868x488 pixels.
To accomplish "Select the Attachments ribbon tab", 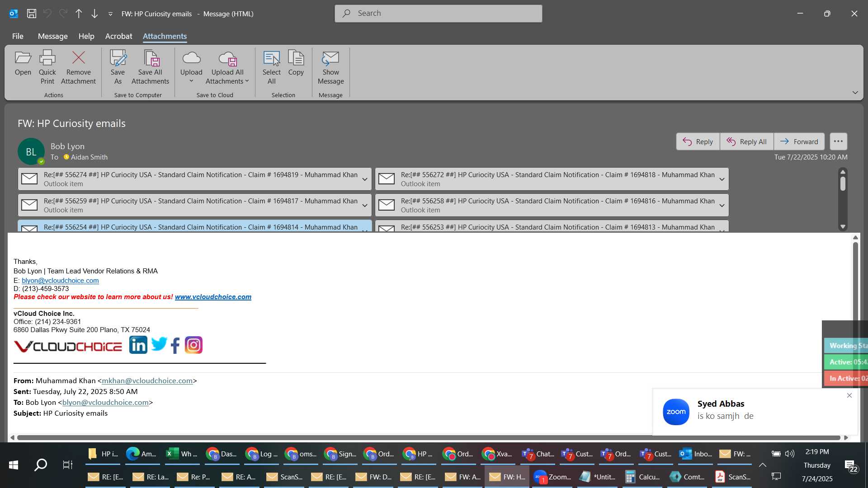I will (165, 36).
